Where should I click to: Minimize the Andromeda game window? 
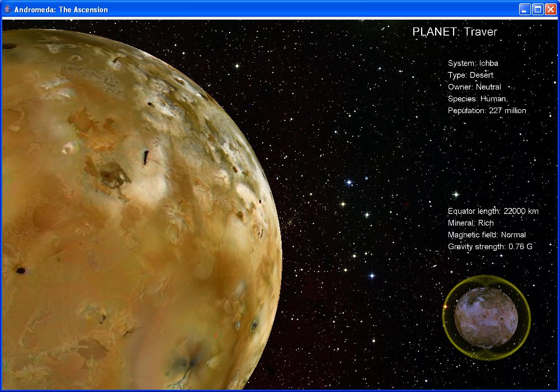525,10
